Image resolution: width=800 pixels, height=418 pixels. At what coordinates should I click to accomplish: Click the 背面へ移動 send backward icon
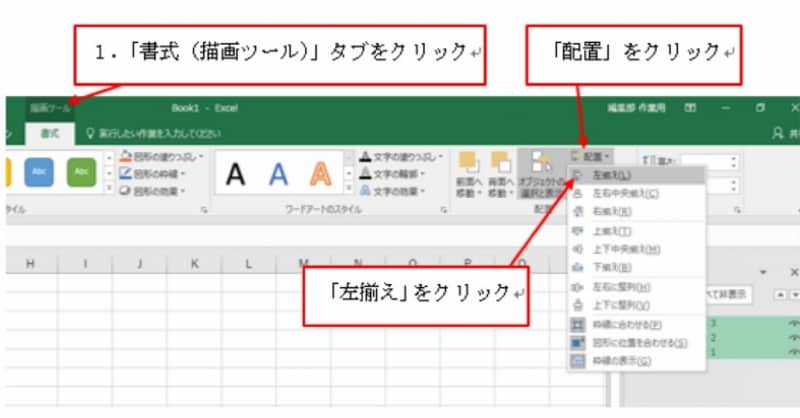(501, 162)
